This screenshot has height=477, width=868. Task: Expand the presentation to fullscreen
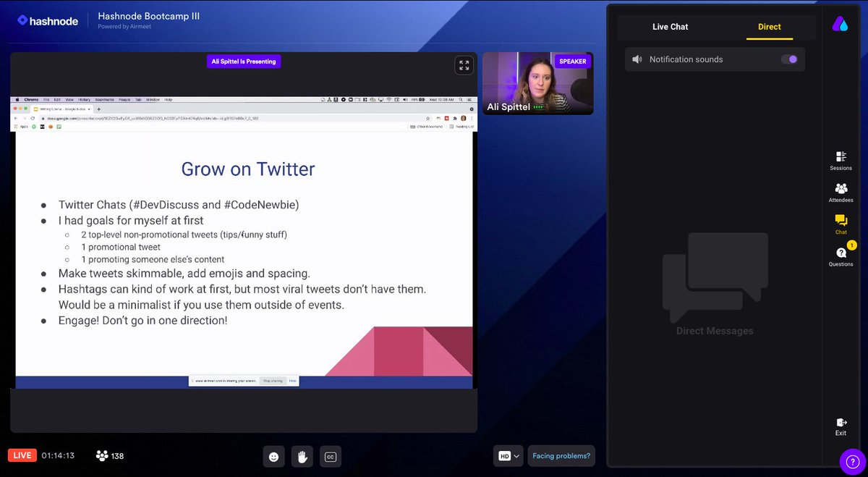464,66
